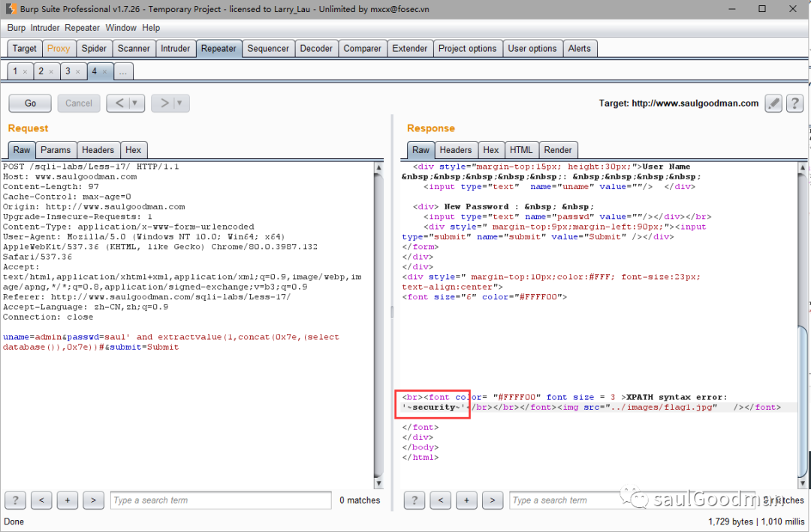This screenshot has height=532, width=811.
Task: Switch to the Scanner tool tab
Action: (134, 49)
